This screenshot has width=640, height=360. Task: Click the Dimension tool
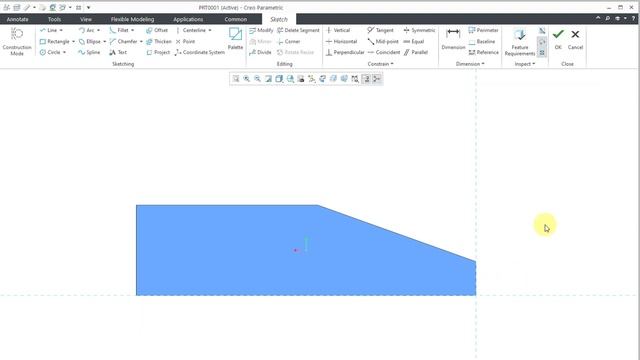point(453,39)
